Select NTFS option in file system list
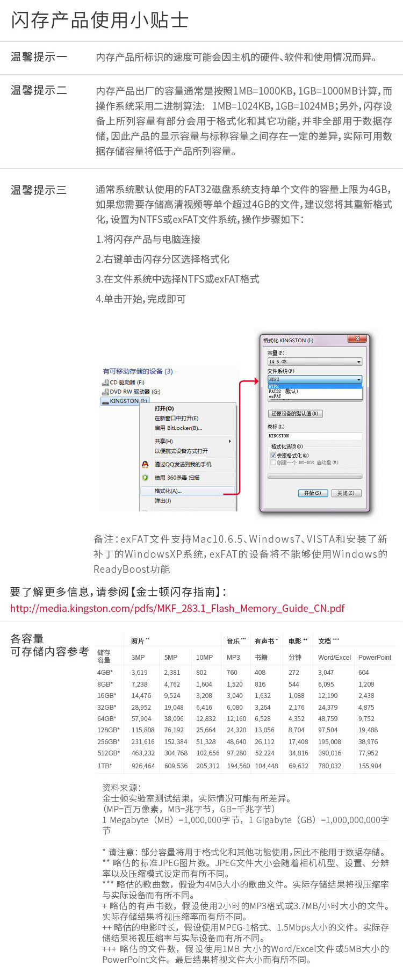The width and height of the screenshot is (403, 980). pos(315,386)
